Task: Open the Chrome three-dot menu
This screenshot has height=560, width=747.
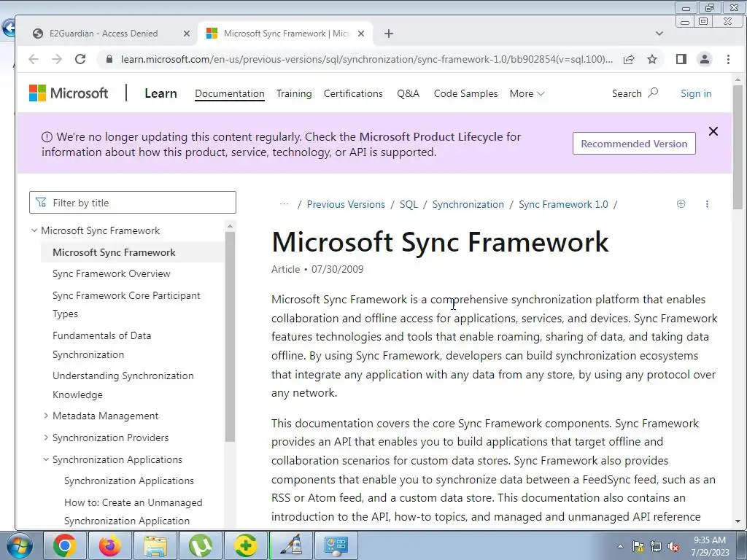Action: coord(728,59)
